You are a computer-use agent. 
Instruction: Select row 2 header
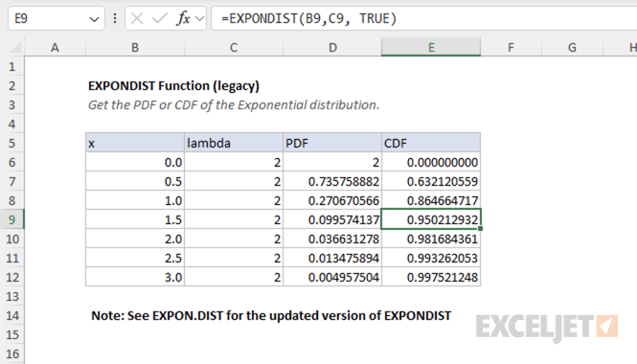tap(12, 85)
